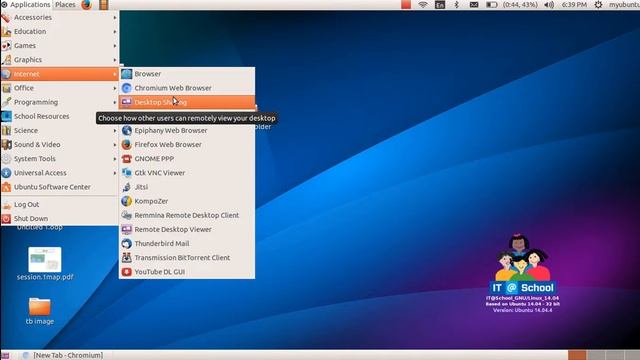Select session.1map.pdf on the desktop

(45, 264)
